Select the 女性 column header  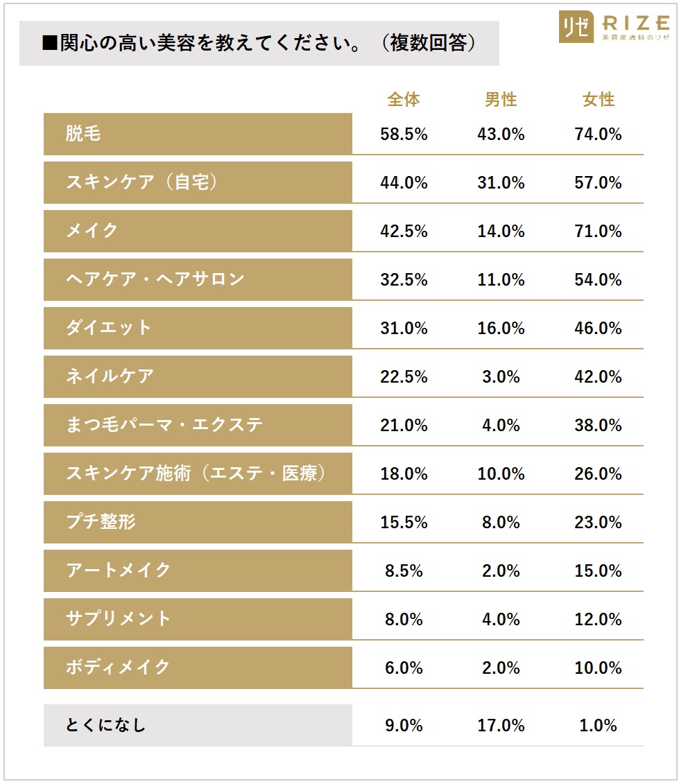coord(599,100)
